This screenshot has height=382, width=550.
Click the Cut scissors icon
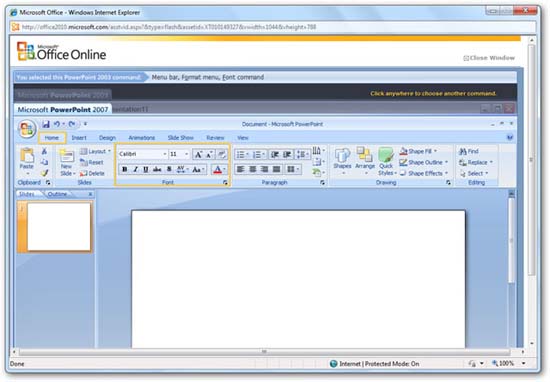click(44, 151)
